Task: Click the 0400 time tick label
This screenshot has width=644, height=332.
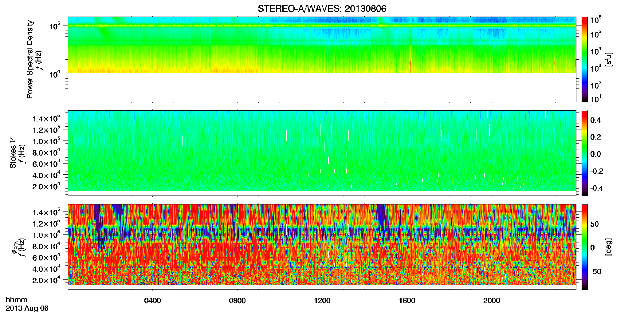Action: pos(152,301)
